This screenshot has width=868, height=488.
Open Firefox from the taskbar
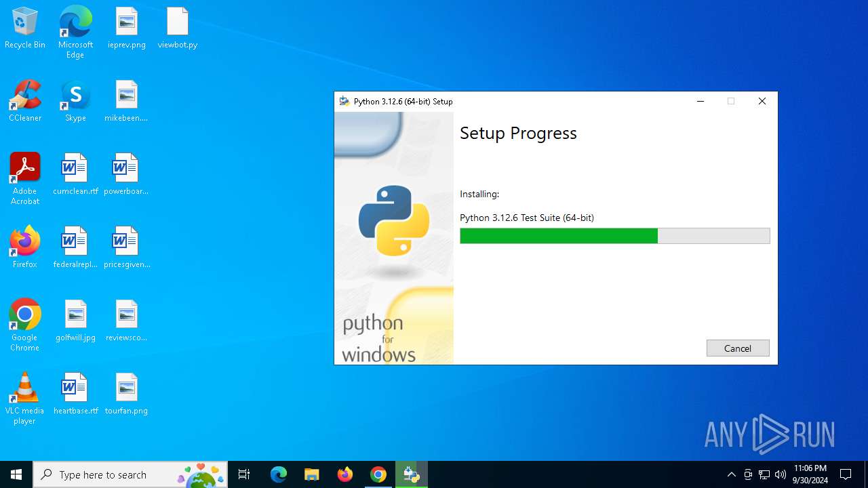click(345, 474)
